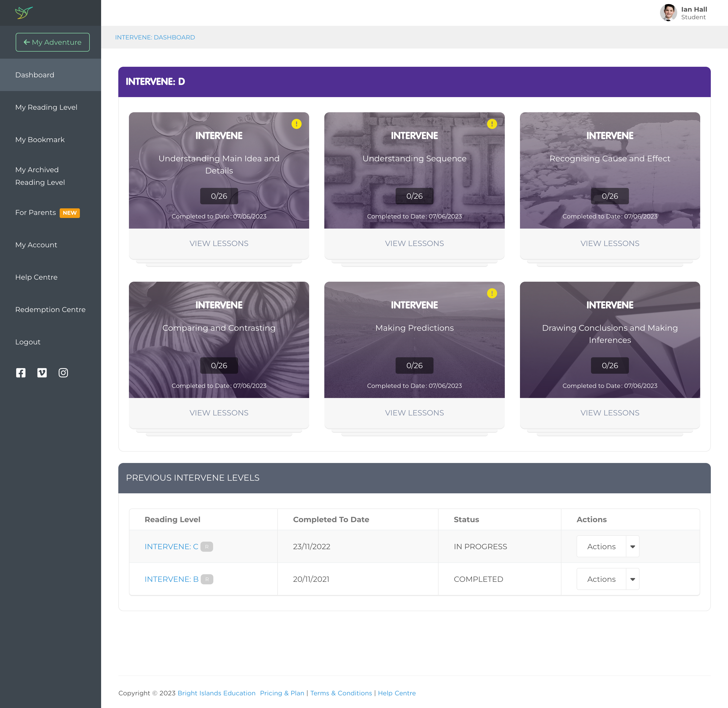
Task: Click the hummingbird logo icon
Action: 24,13
